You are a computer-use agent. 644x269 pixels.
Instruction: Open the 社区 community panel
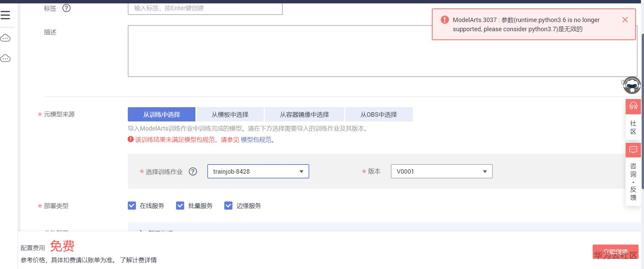[x=633, y=119]
